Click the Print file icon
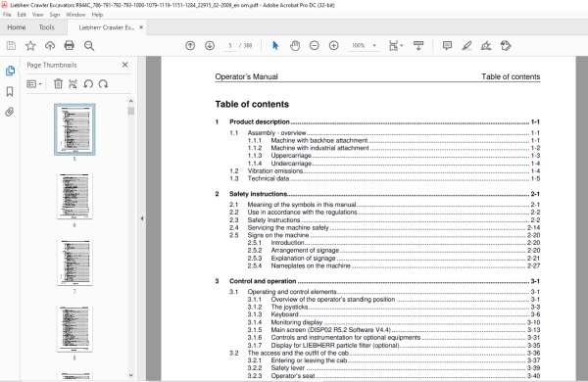588x382 pixels. click(x=69, y=46)
